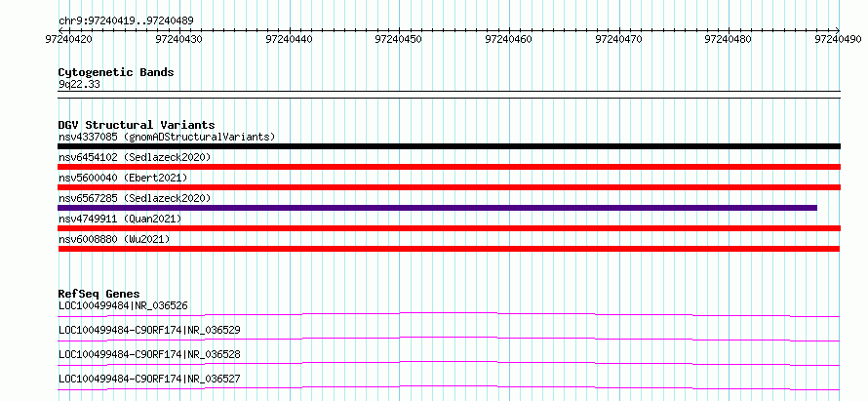The image size is (868, 401).
Task: Select the red nsv6008880 variant bar
Action: (449, 249)
